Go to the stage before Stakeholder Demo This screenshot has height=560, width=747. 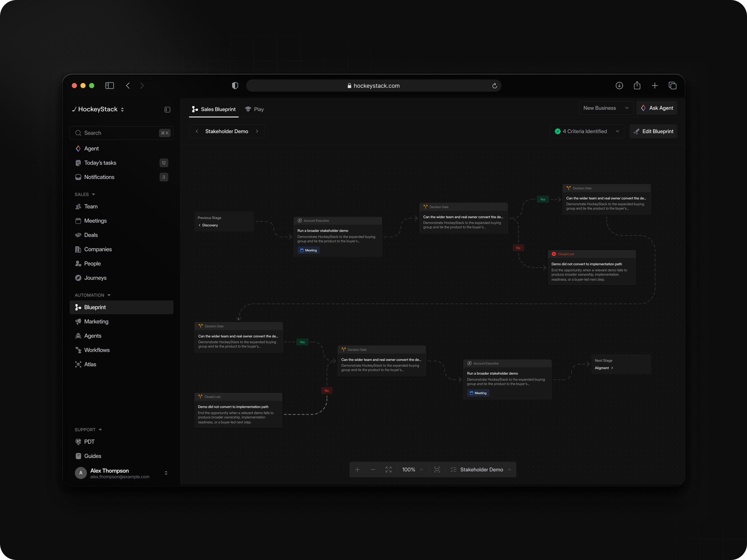(x=197, y=131)
